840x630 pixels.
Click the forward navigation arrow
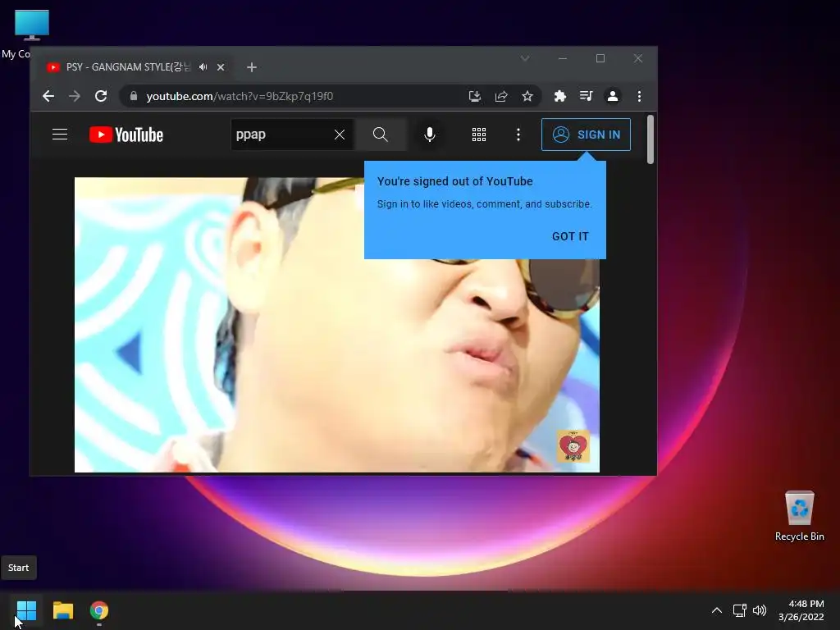(x=75, y=96)
